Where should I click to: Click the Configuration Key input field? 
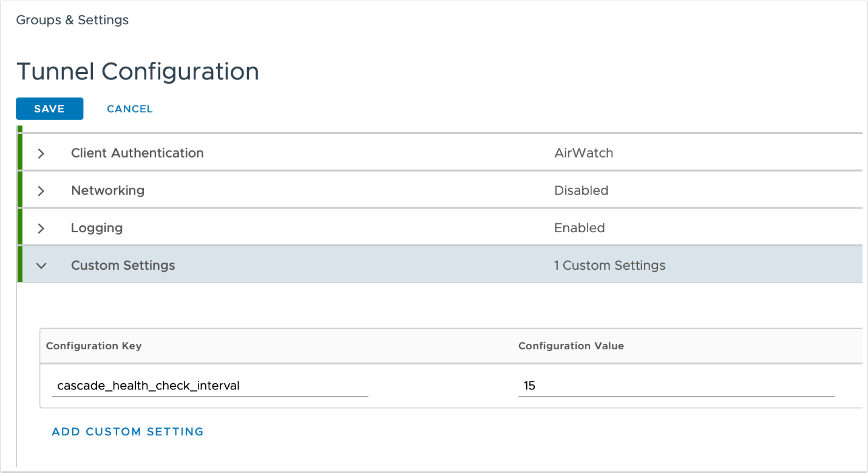pos(209,386)
